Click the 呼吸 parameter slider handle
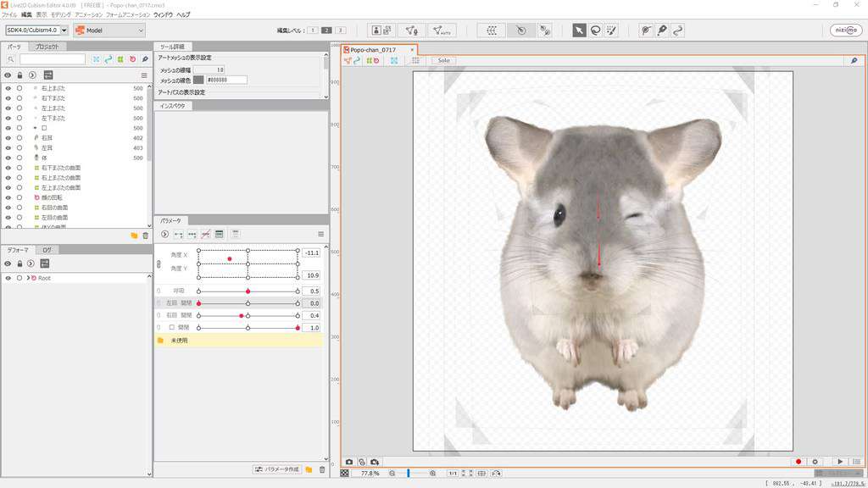The image size is (868, 488). coord(248,291)
